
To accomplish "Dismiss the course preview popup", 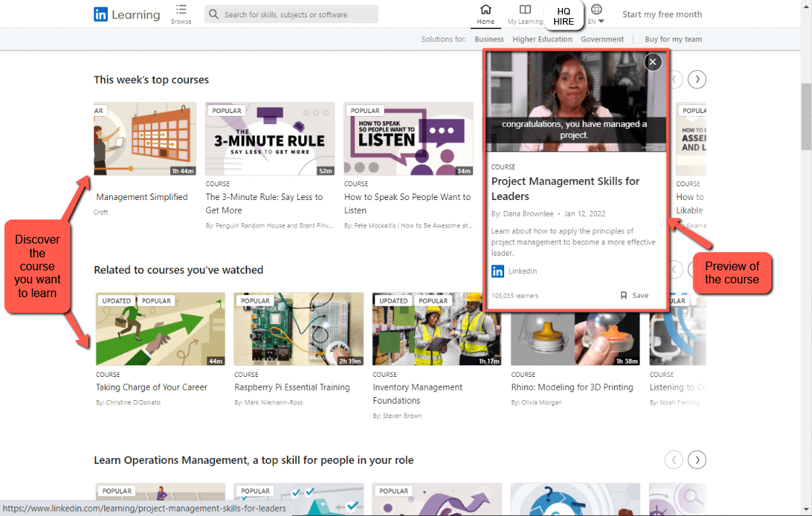I will (653, 62).
